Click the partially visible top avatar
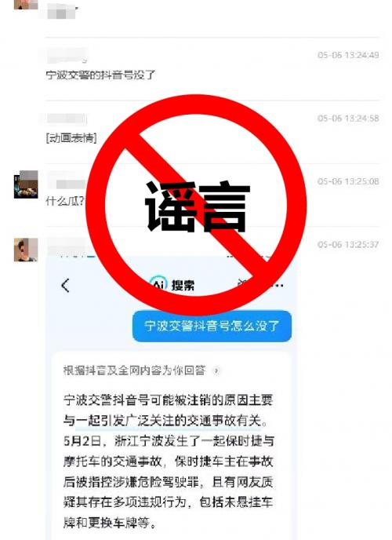Screen dimensions: 392x540 (x=26, y=5)
